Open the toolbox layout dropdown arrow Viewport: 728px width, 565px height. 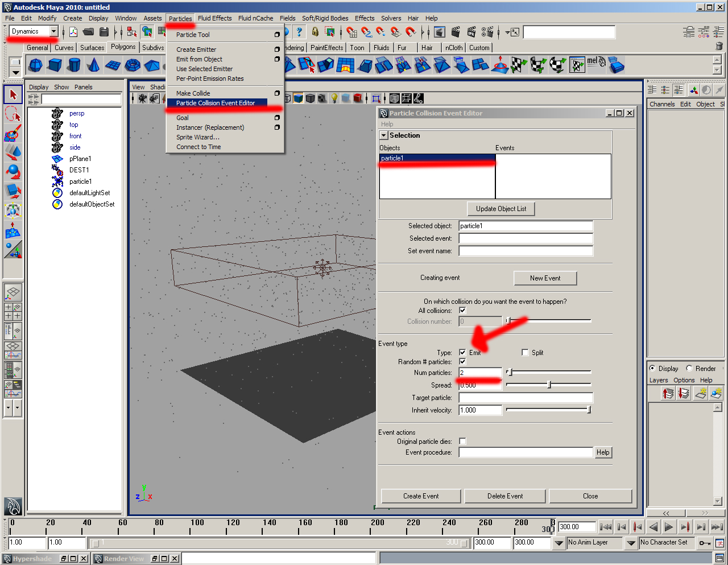(8, 407)
